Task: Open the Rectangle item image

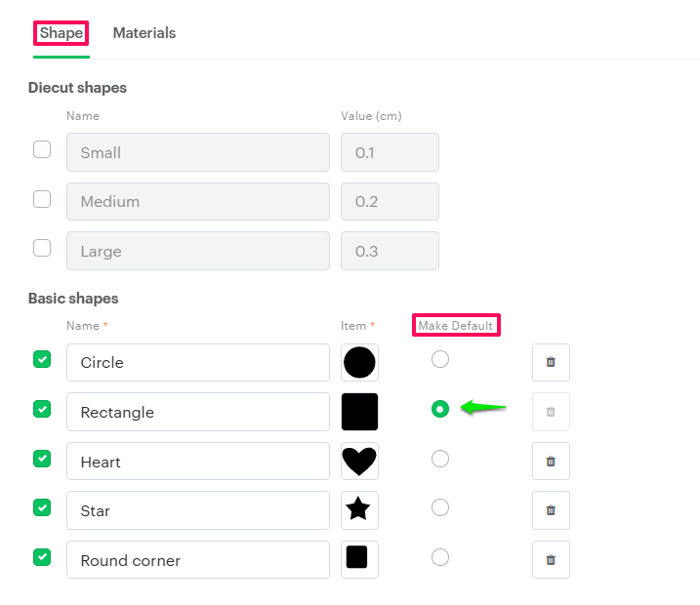Action: [359, 412]
